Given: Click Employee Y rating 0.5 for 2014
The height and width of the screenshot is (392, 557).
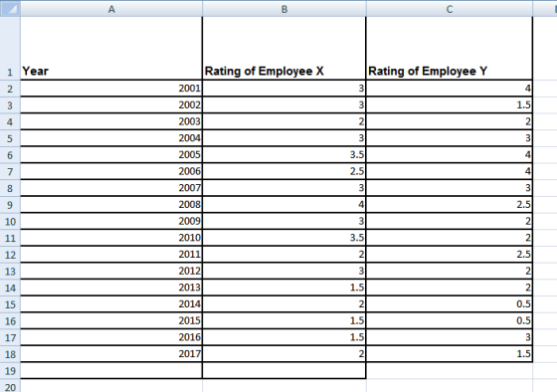Looking at the screenshot, I should coord(450,304).
